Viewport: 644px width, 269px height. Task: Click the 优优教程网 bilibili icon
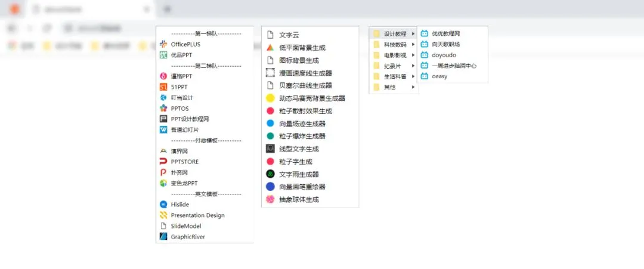(425, 33)
